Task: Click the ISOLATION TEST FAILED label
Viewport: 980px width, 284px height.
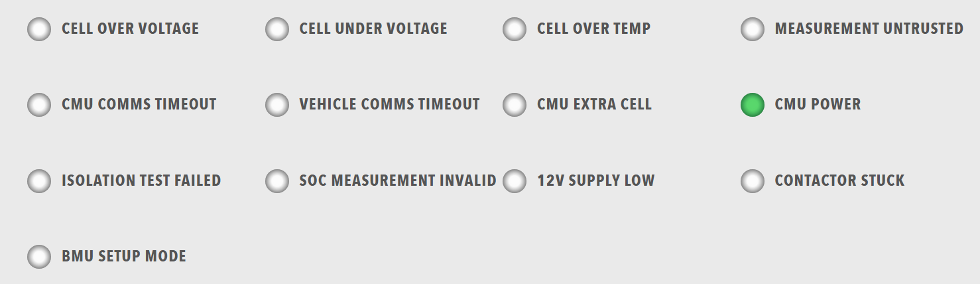Action: tap(141, 180)
